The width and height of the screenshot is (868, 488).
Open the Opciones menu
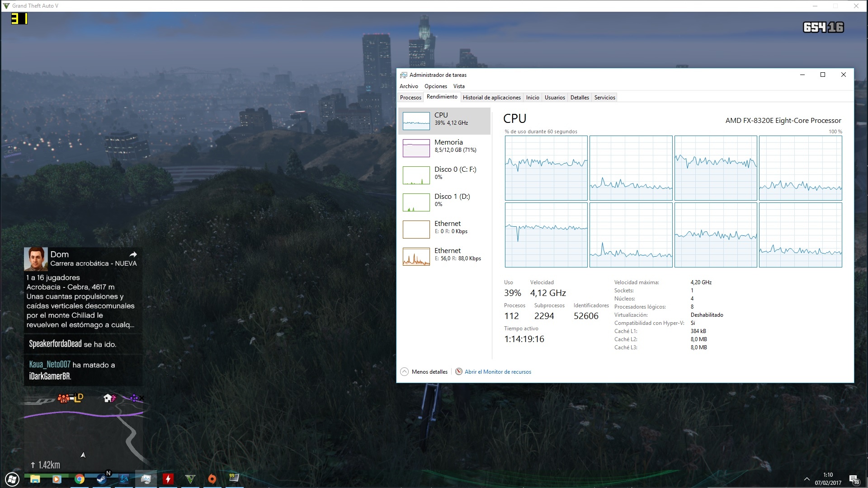pyautogui.click(x=436, y=86)
